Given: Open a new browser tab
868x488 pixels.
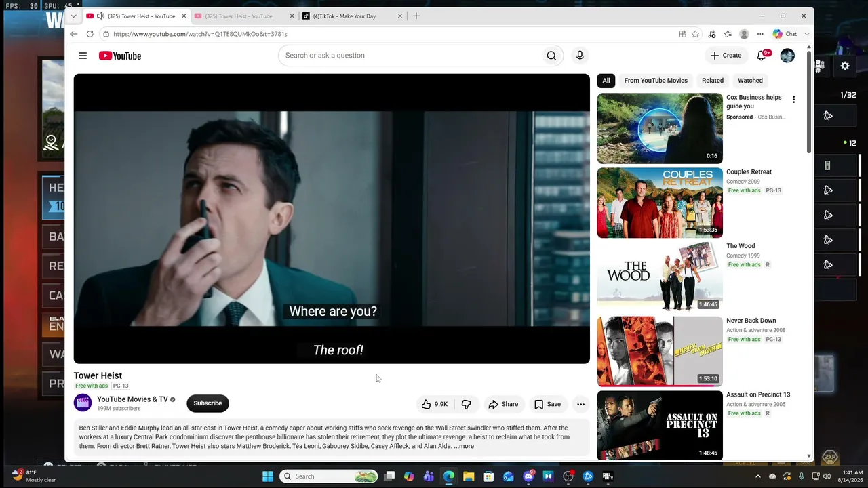Looking at the screenshot, I should point(416,16).
